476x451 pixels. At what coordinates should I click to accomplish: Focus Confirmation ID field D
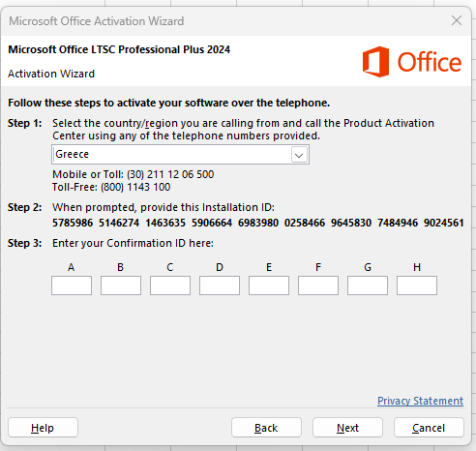click(220, 286)
